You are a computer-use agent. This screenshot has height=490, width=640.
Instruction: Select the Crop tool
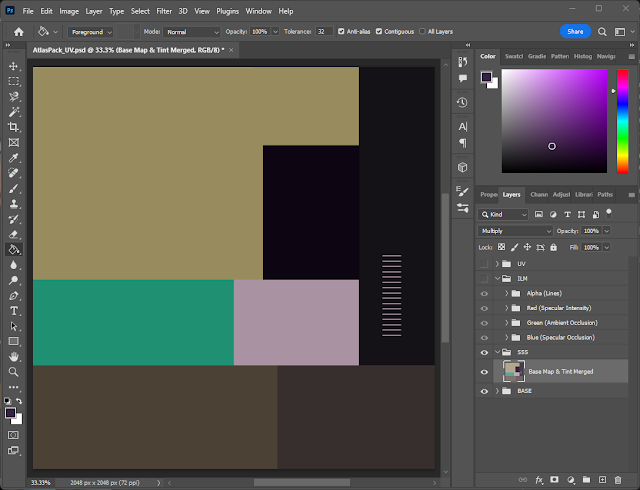tap(14, 127)
